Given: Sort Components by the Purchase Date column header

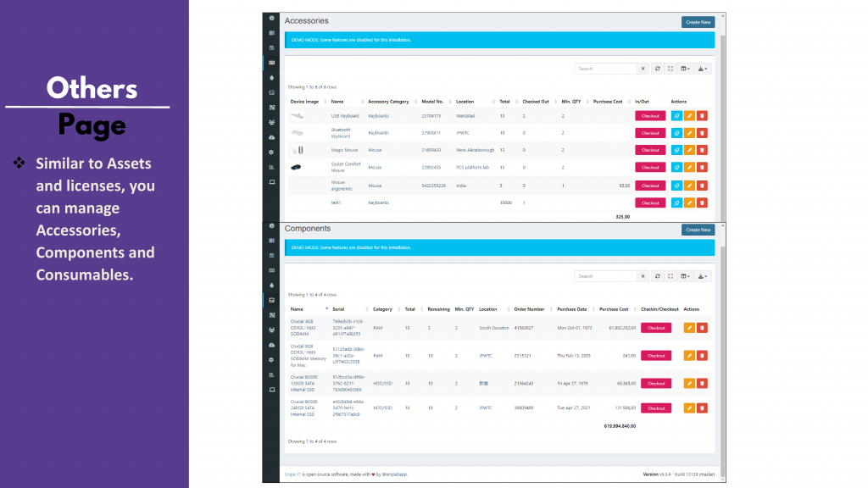Looking at the screenshot, I should point(572,309).
